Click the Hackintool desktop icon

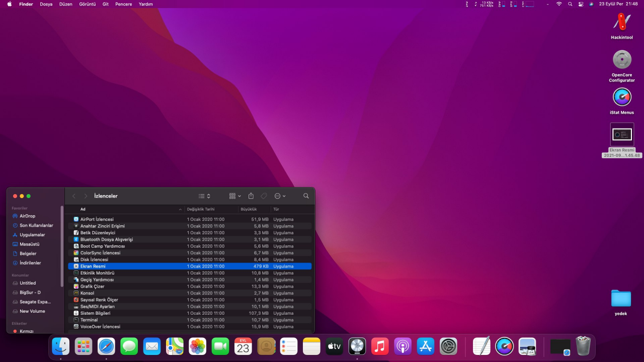(622, 22)
